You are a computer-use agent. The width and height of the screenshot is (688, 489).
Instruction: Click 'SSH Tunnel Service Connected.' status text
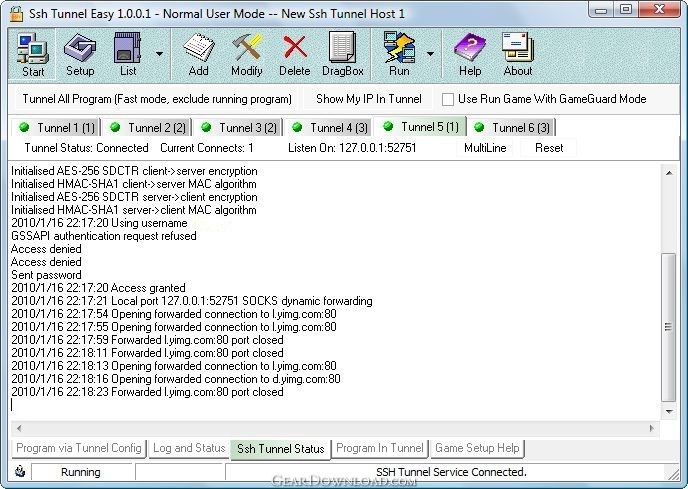pyautogui.click(x=451, y=472)
